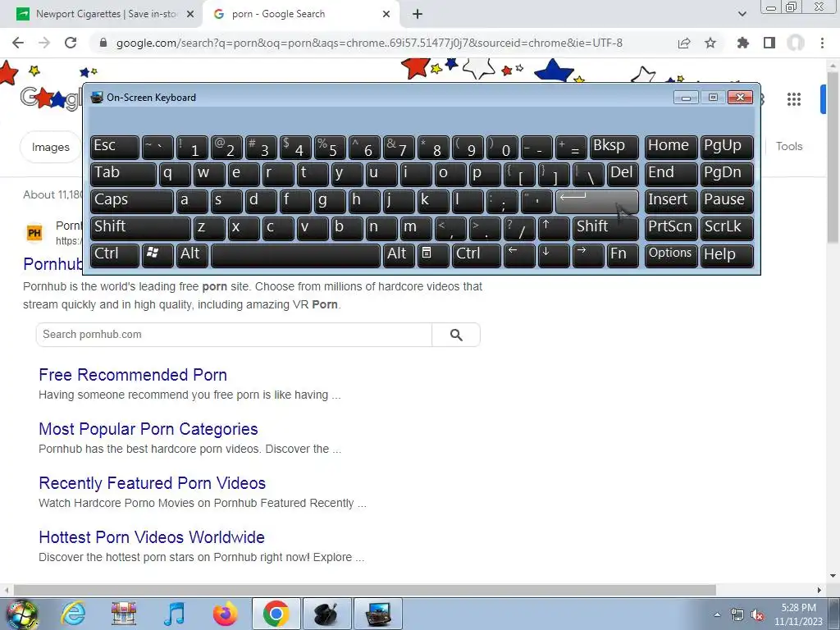Click the browser forward arrow

click(x=44, y=43)
